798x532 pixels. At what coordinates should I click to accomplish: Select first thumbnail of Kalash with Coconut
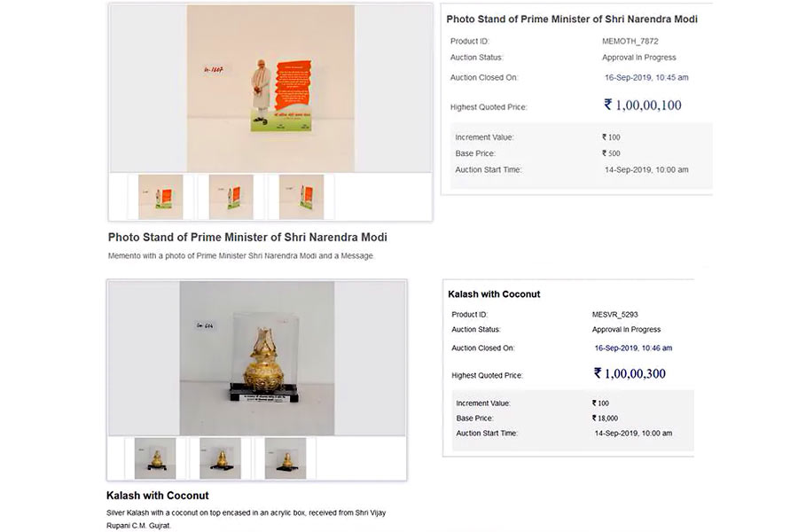coord(155,458)
